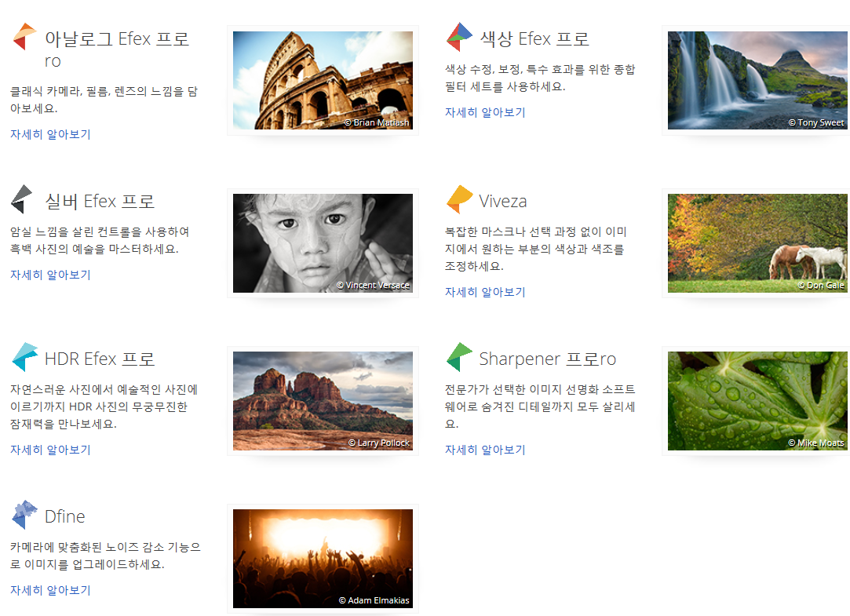Screen dimensions: 850x616
Task: Select the horses photo by Don Gale
Action: pyautogui.click(x=757, y=243)
